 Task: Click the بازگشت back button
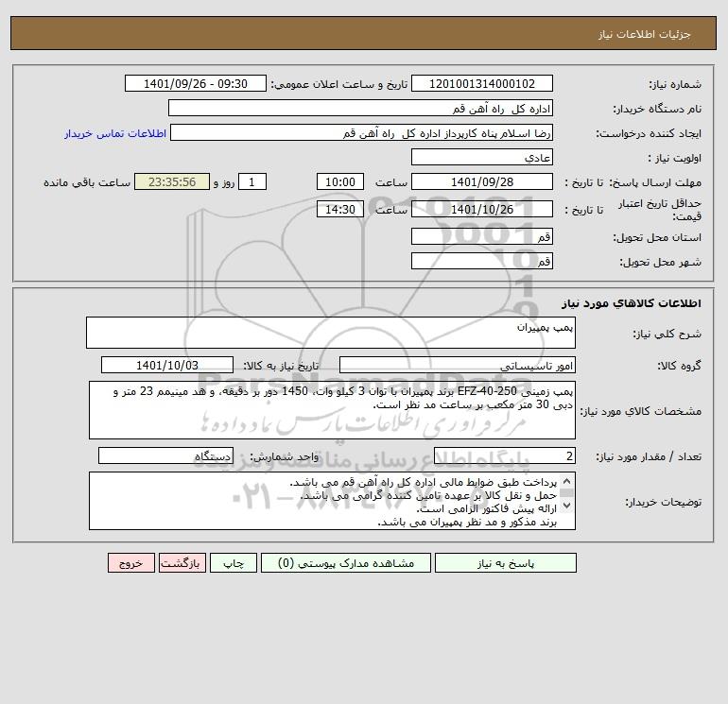[x=182, y=563]
